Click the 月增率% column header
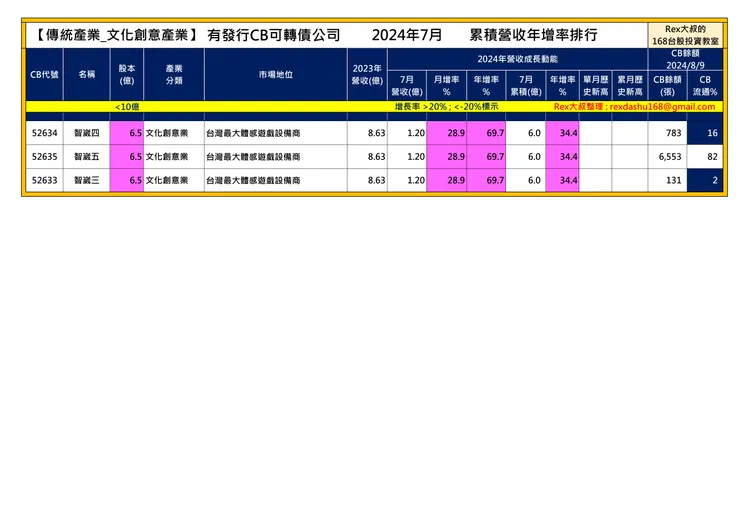The height and width of the screenshot is (523, 740). (x=446, y=85)
